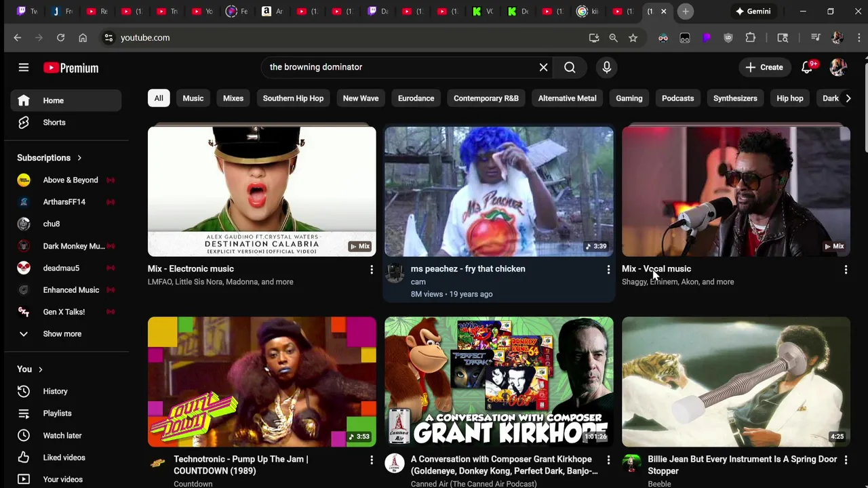Open Mix - Vocal music title
Image resolution: width=868 pixels, height=488 pixels.
click(x=656, y=269)
